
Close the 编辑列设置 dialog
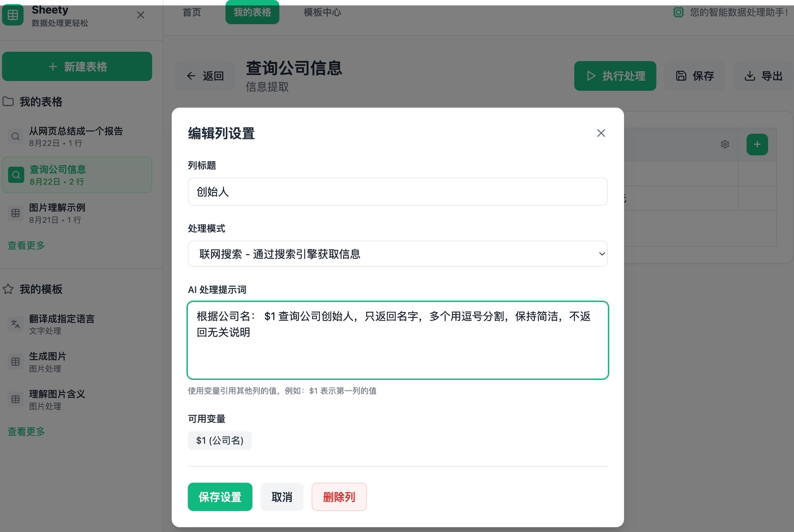(x=601, y=133)
